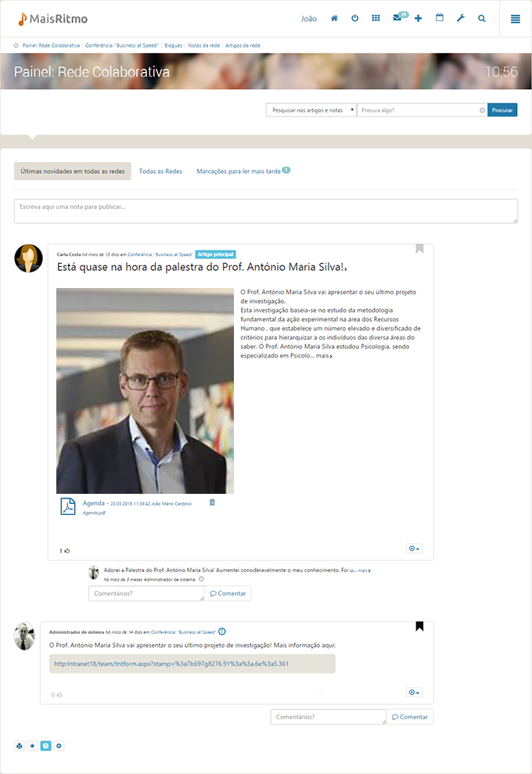This screenshot has height=774, width=532.
Task: Open the Agenda PDF attachment link
Action: point(94,503)
